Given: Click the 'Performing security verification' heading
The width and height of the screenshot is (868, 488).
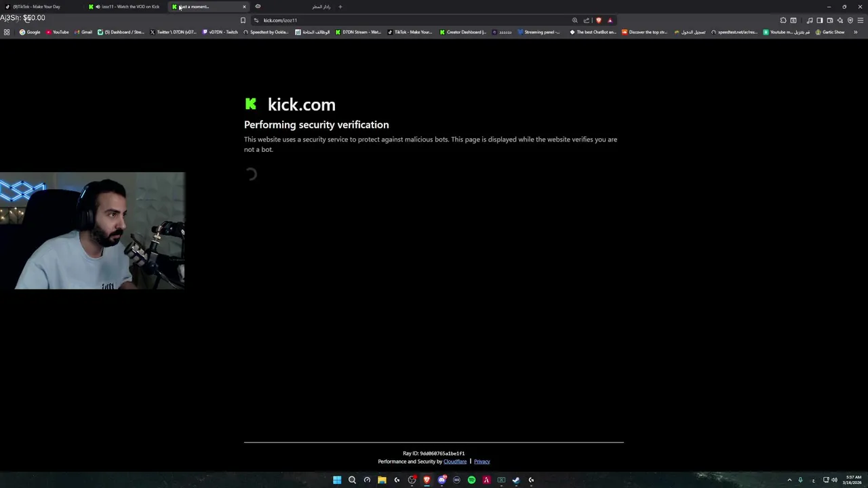Looking at the screenshot, I should pyautogui.click(x=317, y=125).
